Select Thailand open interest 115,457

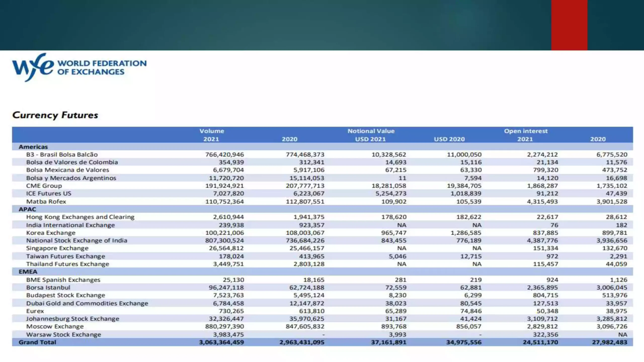545,264
